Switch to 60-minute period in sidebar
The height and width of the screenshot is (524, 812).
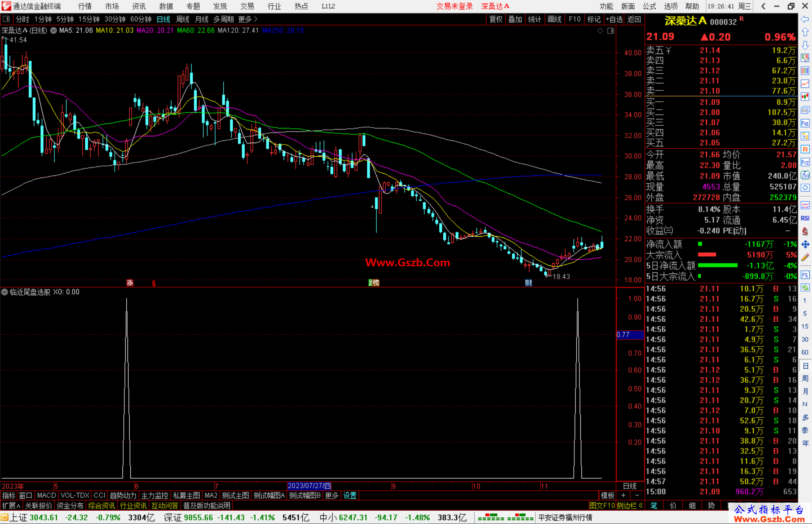point(805,352)
